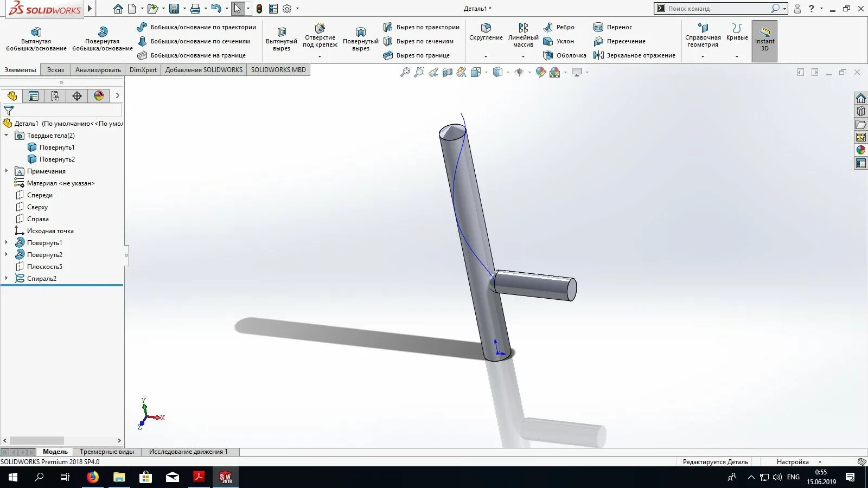Screen dimensions: 868x488
Task: Open the DimXpert tab
Action: tap(143, 69)
